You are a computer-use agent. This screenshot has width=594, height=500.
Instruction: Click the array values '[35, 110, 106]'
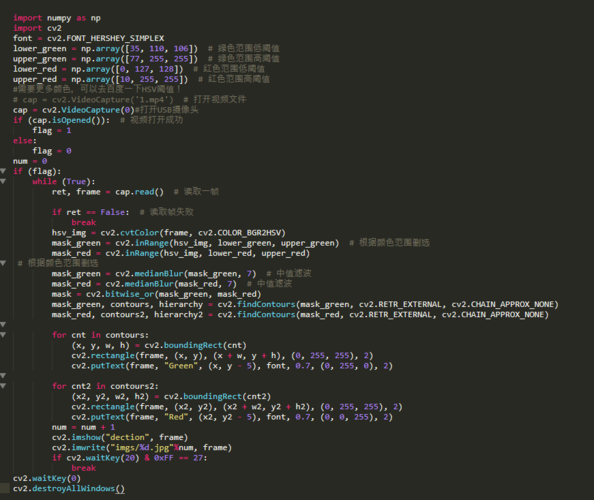point(161,48)
